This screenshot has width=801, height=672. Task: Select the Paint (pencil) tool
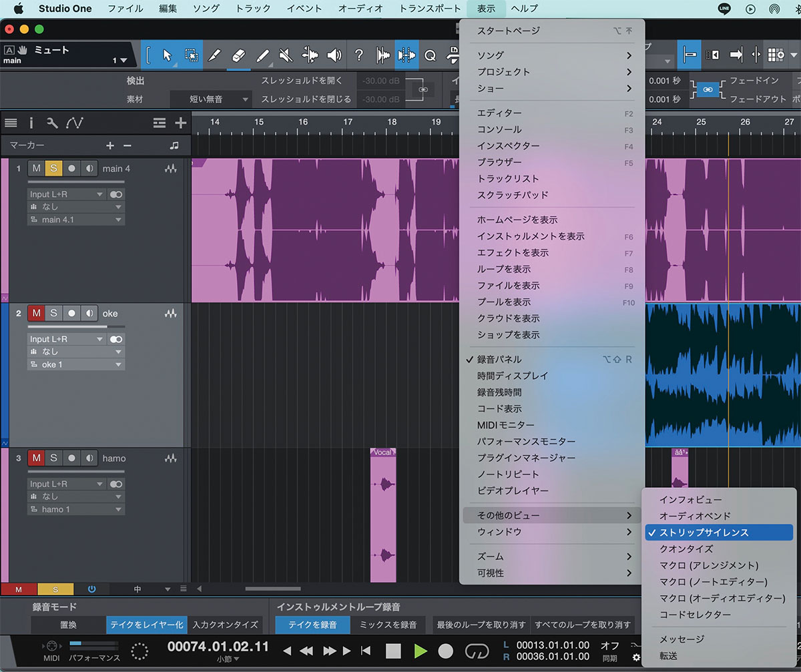coord(263,55)
